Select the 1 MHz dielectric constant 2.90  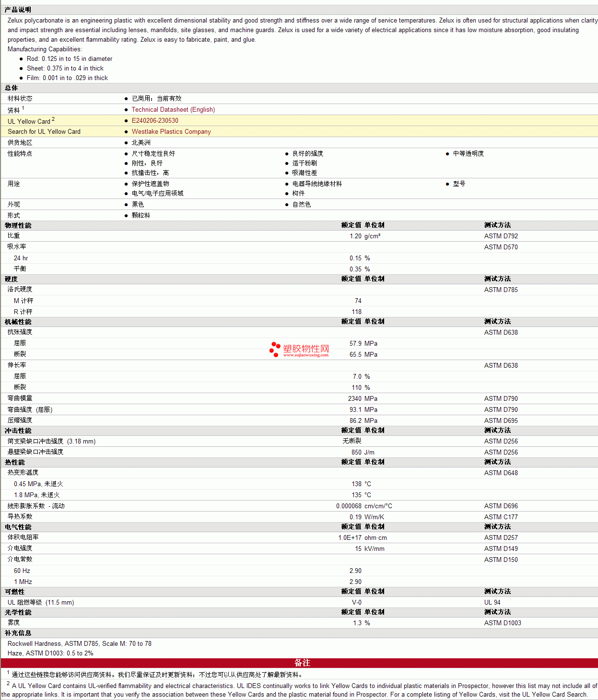coord(355,582)
